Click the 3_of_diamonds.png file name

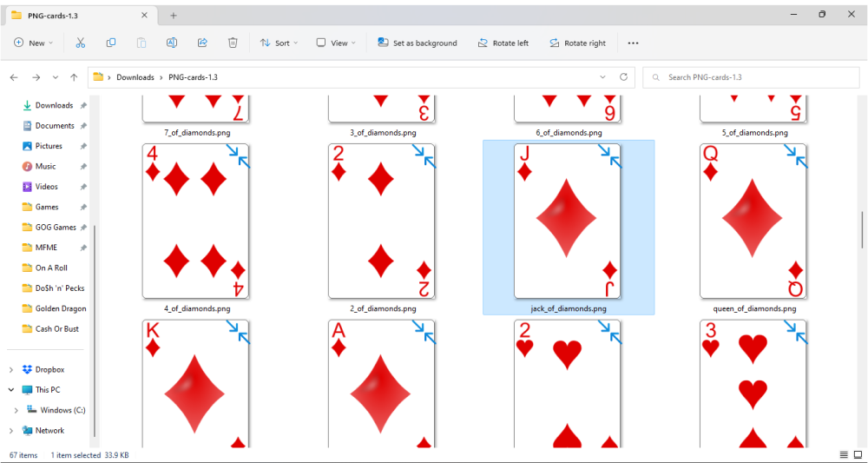[x=383, y=133]
